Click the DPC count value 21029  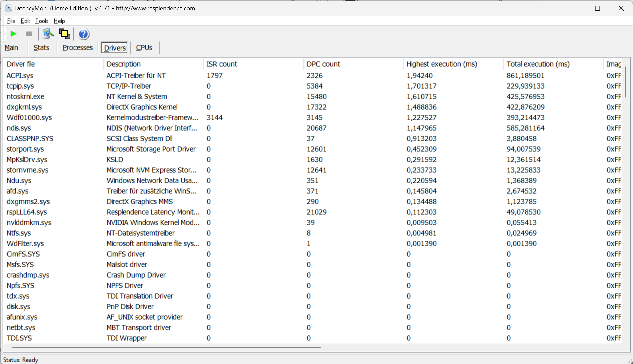tap(316, 212)
